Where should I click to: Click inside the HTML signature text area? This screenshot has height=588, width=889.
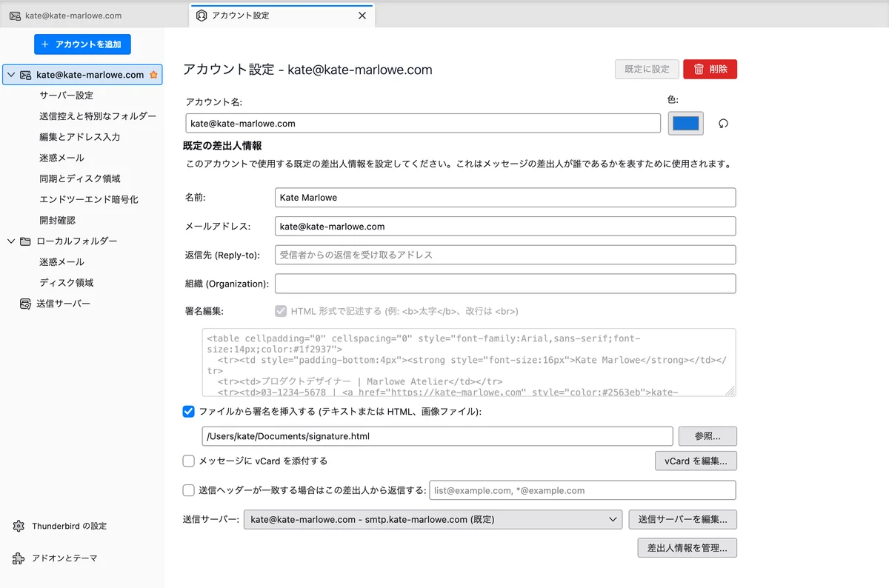tap(469, 363)
